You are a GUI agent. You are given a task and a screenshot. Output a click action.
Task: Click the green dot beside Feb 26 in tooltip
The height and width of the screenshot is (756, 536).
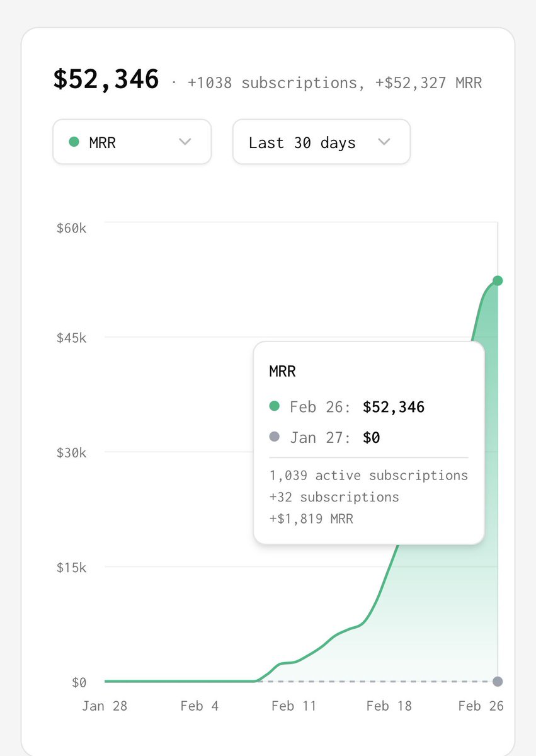(x=274, y=407)
